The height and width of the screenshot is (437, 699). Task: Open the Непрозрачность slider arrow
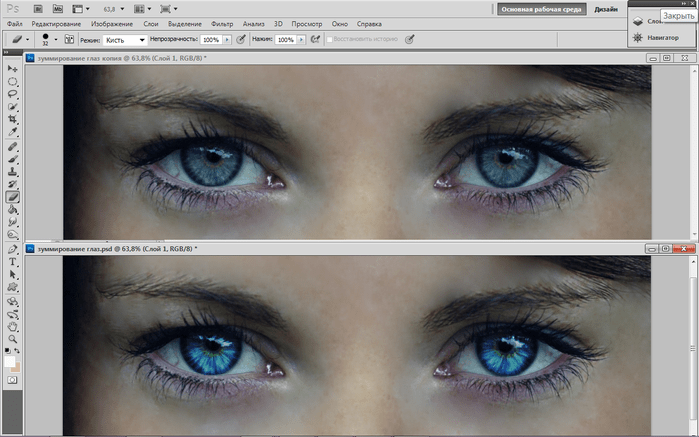pos(227,40)
